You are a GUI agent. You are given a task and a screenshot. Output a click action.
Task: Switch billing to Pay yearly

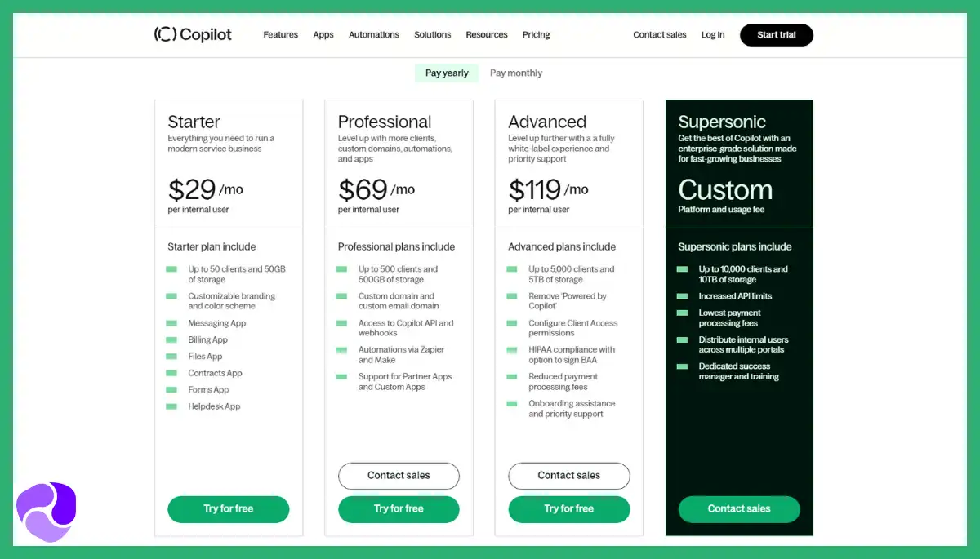447,73
